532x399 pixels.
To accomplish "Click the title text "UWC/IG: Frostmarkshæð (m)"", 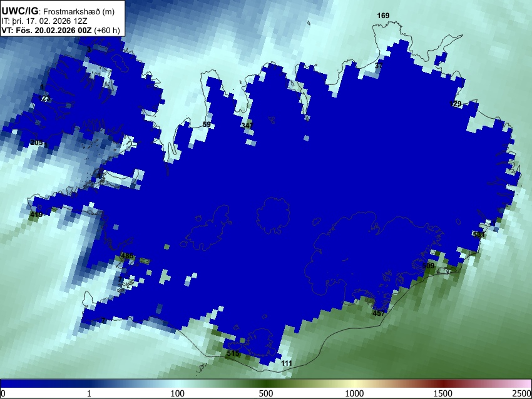I will coord(58,11).
